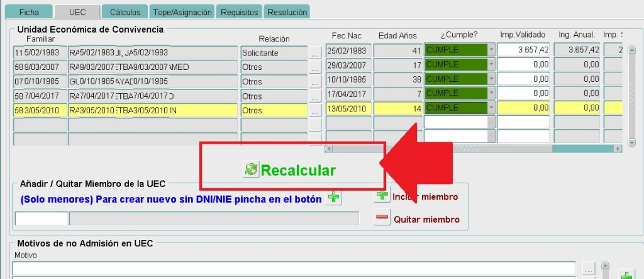Click the DNI/NIE input field under Añadir/Quitar
The image size is (644, 279).
(x=41, y=219)
